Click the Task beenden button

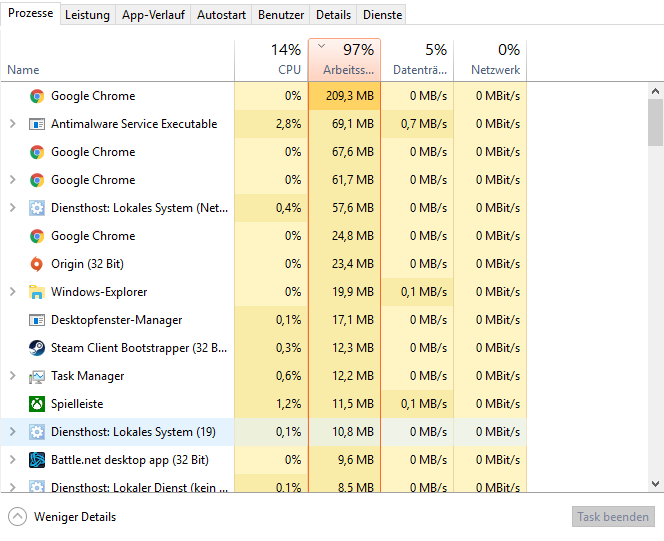(613, 517)
